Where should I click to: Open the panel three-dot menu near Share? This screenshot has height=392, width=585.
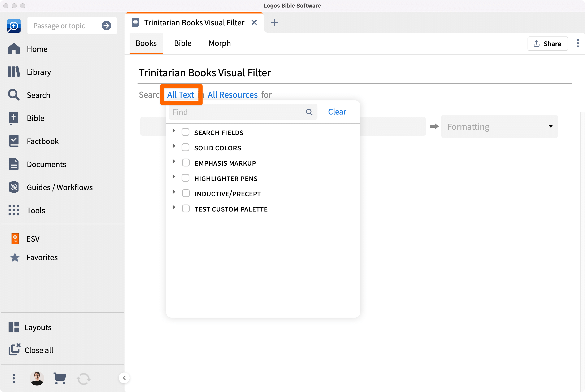click(578, 43)
